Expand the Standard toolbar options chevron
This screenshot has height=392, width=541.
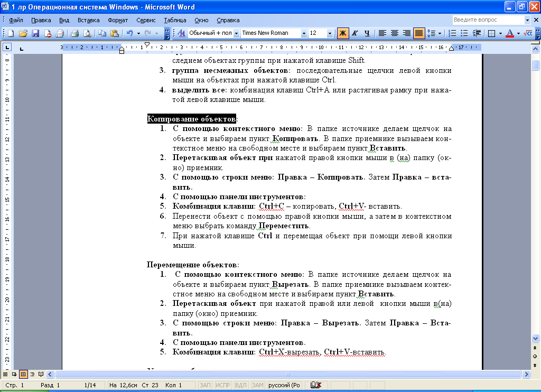click(167, 33)
